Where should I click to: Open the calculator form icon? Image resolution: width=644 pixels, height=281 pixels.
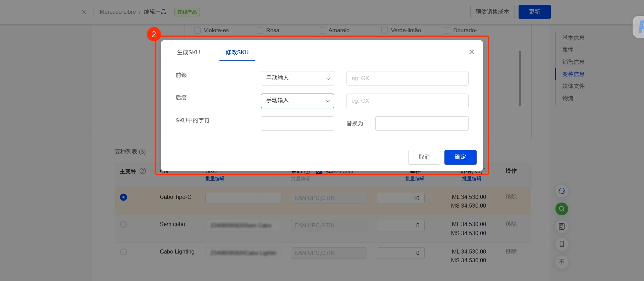pos(562,227)
